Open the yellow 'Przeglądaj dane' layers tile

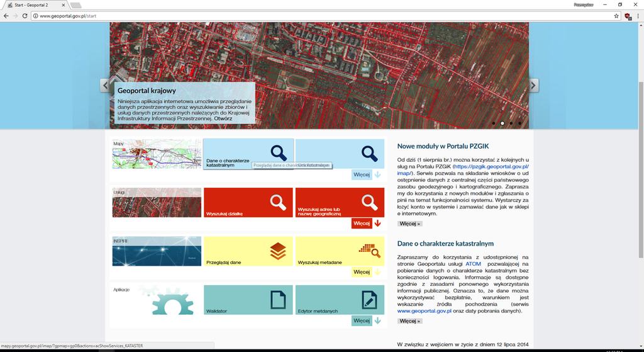(248, 251)
